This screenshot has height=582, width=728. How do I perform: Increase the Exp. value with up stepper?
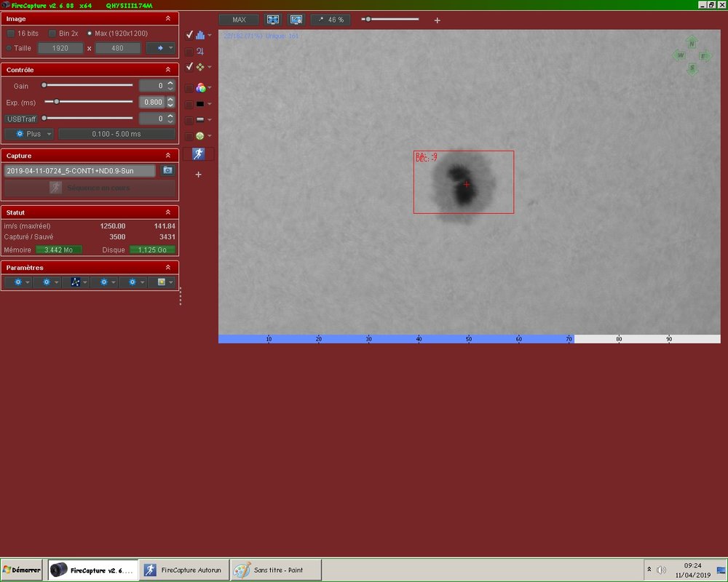[x=171, y=100]
